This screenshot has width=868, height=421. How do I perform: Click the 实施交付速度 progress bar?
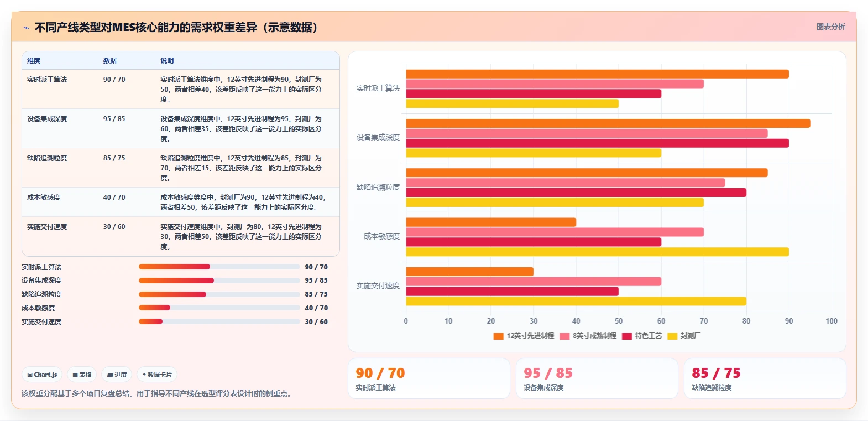219,321
